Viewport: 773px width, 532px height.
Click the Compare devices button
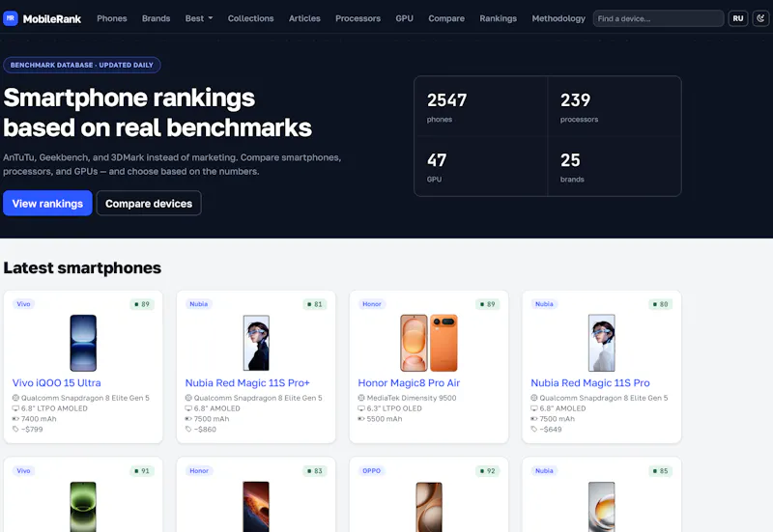coord(149,203)
